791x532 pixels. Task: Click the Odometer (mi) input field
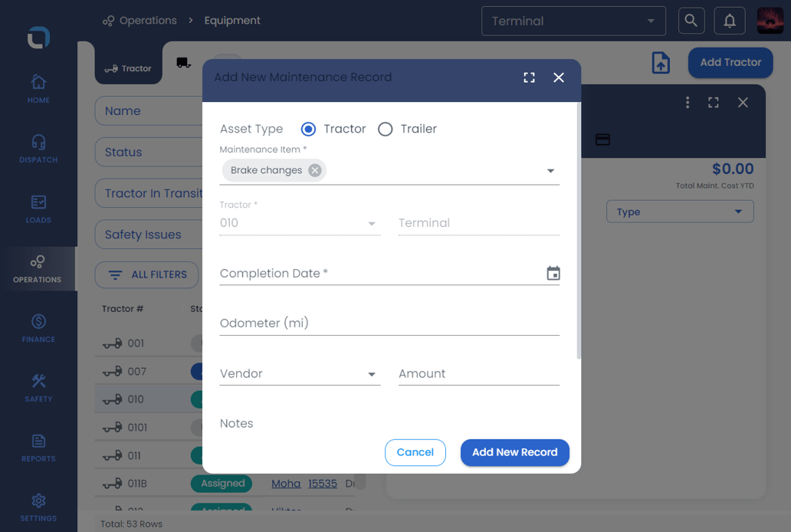point(389,323)
